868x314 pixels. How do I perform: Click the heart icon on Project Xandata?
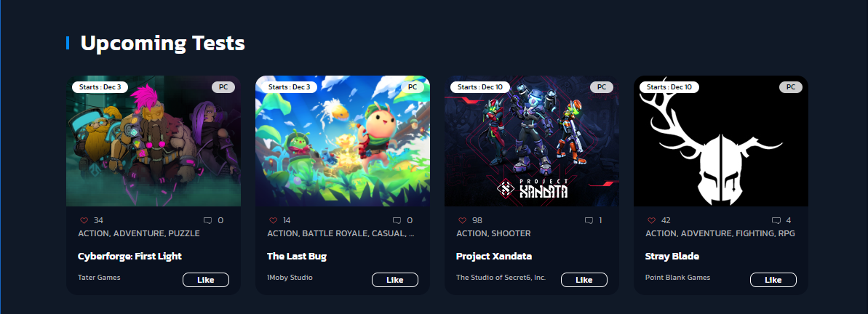(462, 220)
